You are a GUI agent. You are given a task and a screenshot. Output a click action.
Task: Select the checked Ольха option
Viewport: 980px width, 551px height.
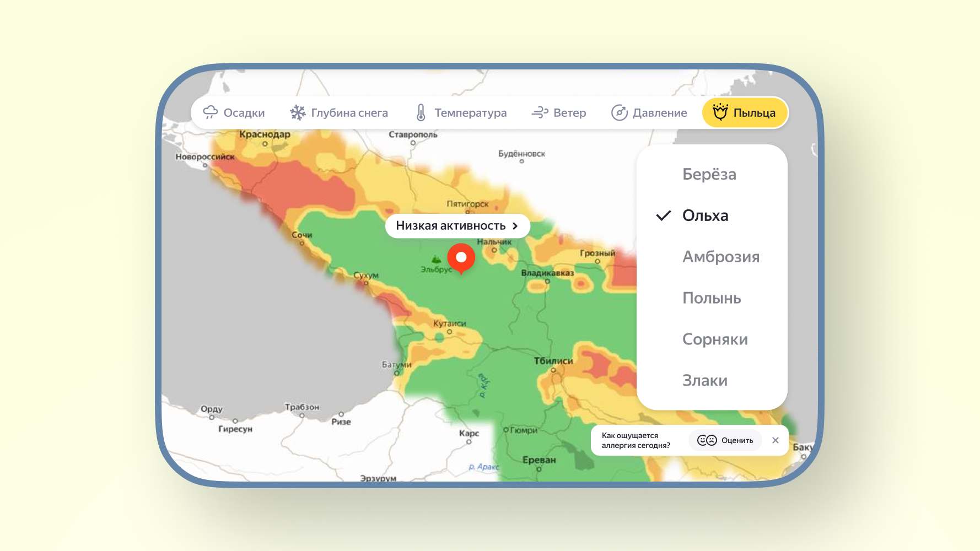(x=705, y=215)
